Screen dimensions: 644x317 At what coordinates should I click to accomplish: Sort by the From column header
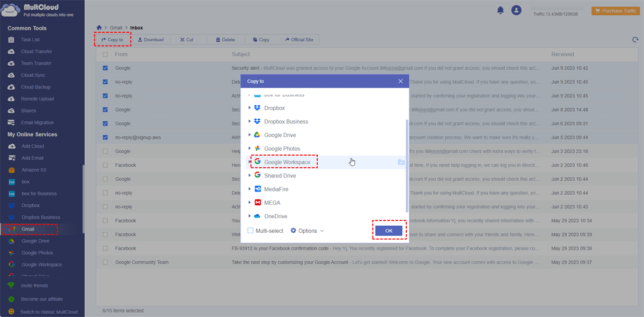point(121,54)
